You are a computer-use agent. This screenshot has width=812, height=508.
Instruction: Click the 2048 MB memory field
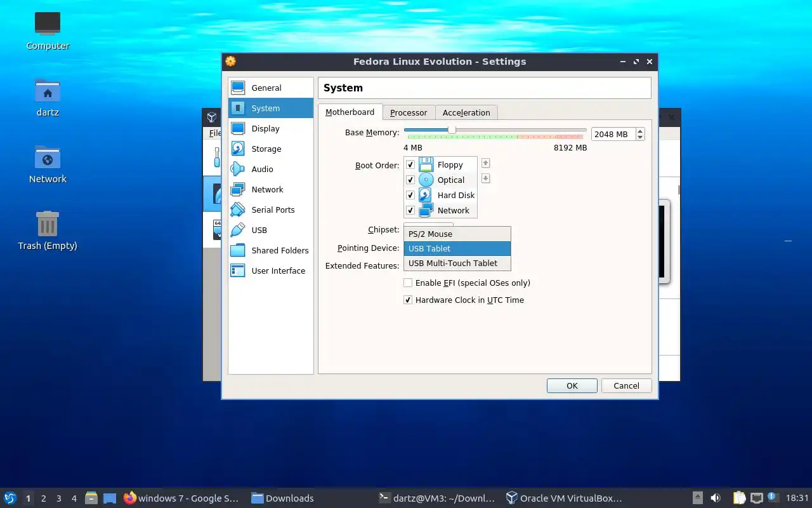613,134
